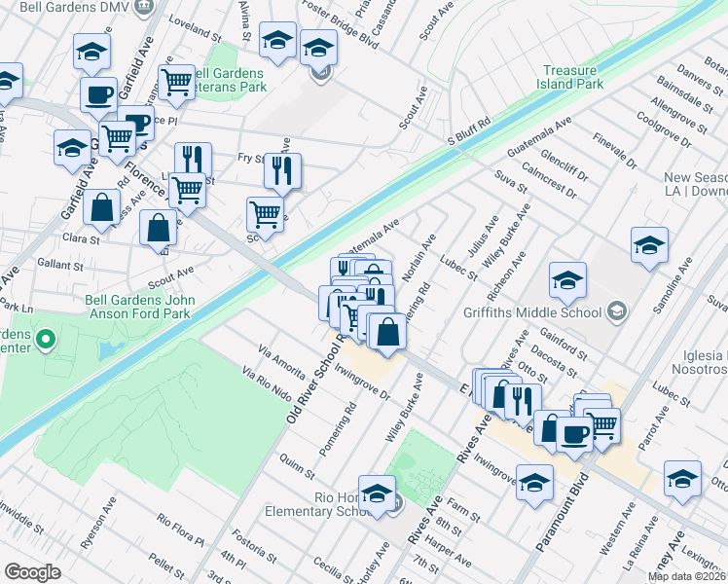Select the school marker near Samoline Ave
The image size is (728, 584).
click(x=649, y=246)
